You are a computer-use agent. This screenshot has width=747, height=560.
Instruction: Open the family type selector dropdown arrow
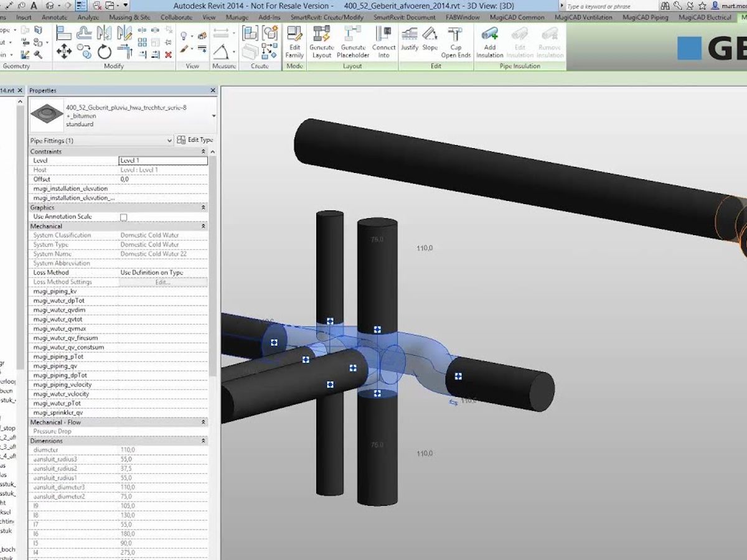(x=214, y=116)
